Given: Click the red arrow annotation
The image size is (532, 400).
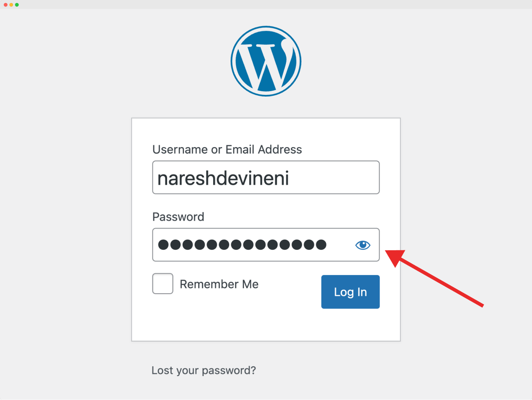Looking at the screenshot, I should tap(434, 278).
